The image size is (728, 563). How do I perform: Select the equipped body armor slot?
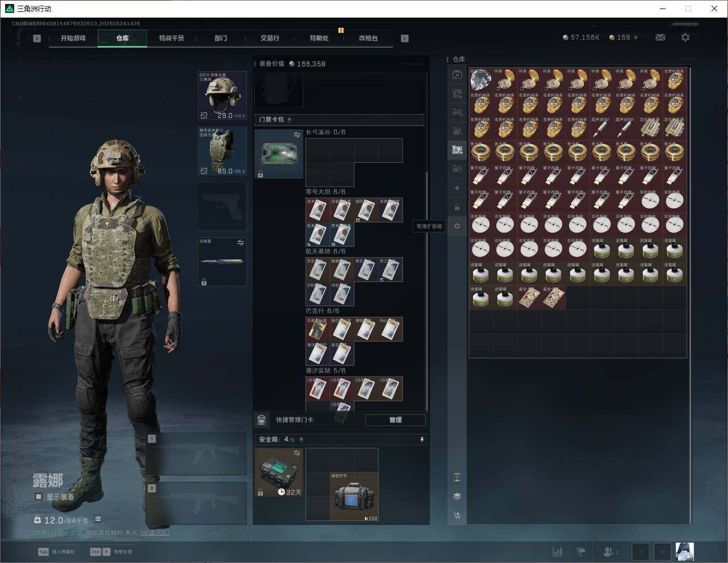223,151
